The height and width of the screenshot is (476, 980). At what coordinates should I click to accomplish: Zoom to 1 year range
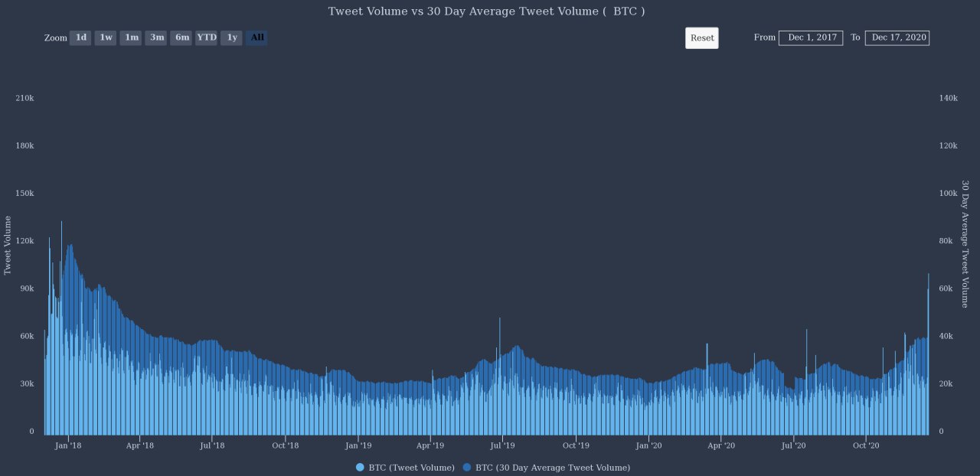point(231,37)
